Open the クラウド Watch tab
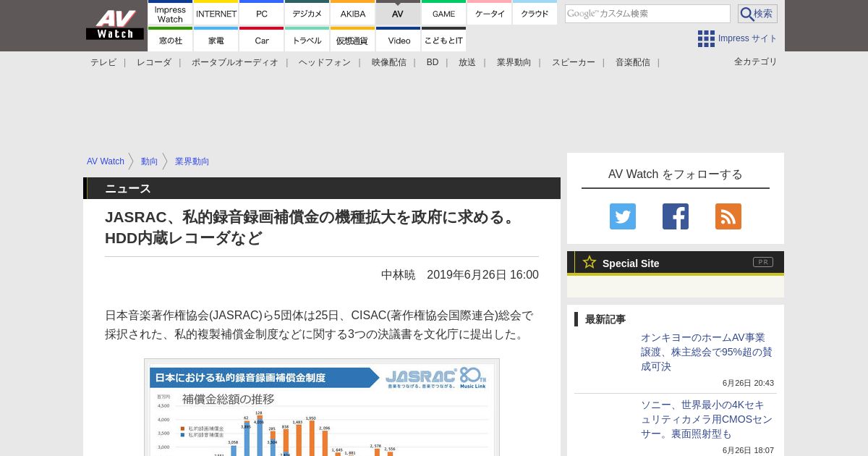This screenshot has height=456, width=868. (x=535, y=13)
